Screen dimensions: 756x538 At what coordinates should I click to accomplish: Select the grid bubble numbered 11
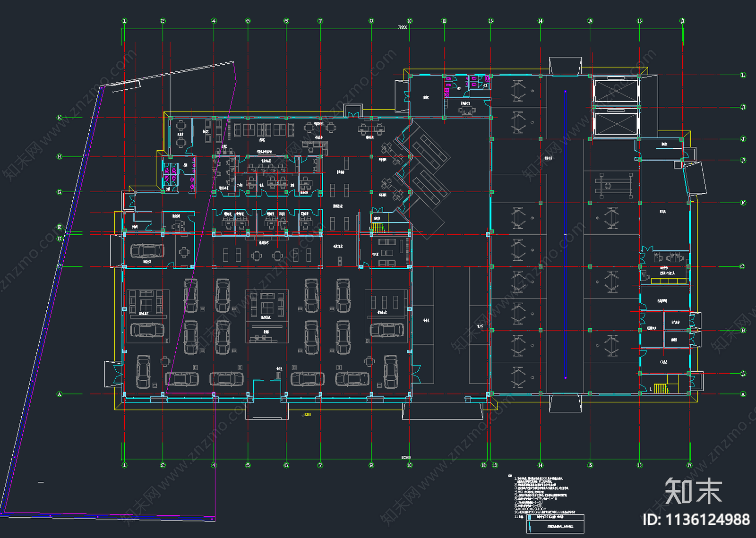click(444, 21)
